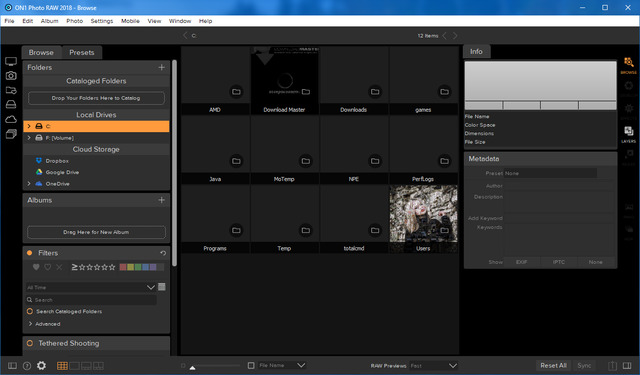Open the RAW Previews Fast dropdown

(x=433, y=366)
